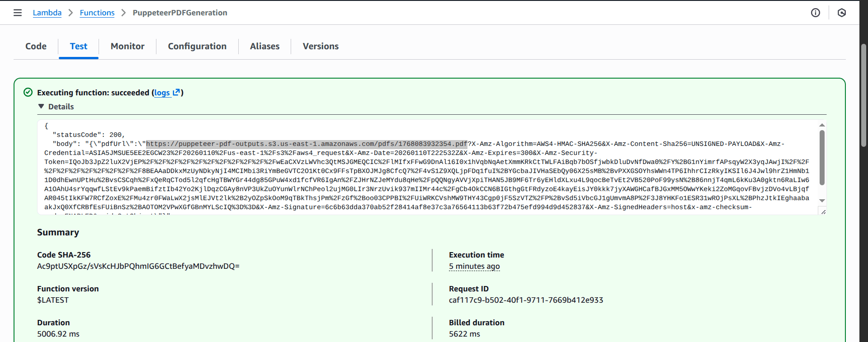Click the response box resize handle

[823, 211]
